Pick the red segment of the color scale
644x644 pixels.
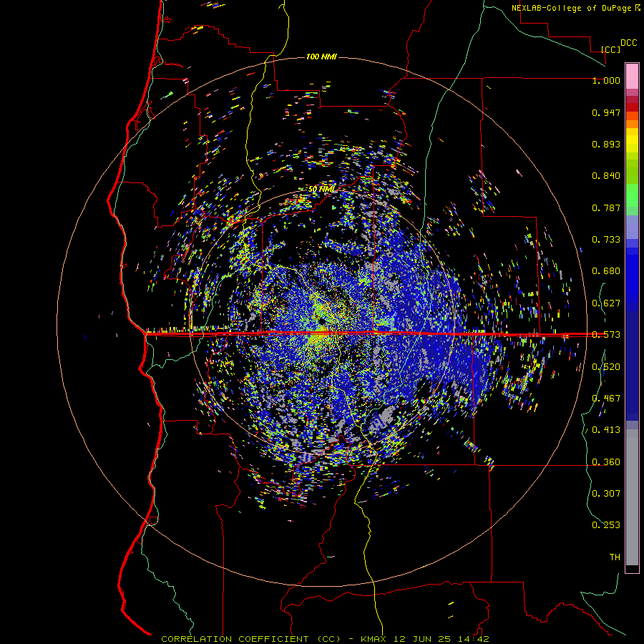(x=632, y=107)
